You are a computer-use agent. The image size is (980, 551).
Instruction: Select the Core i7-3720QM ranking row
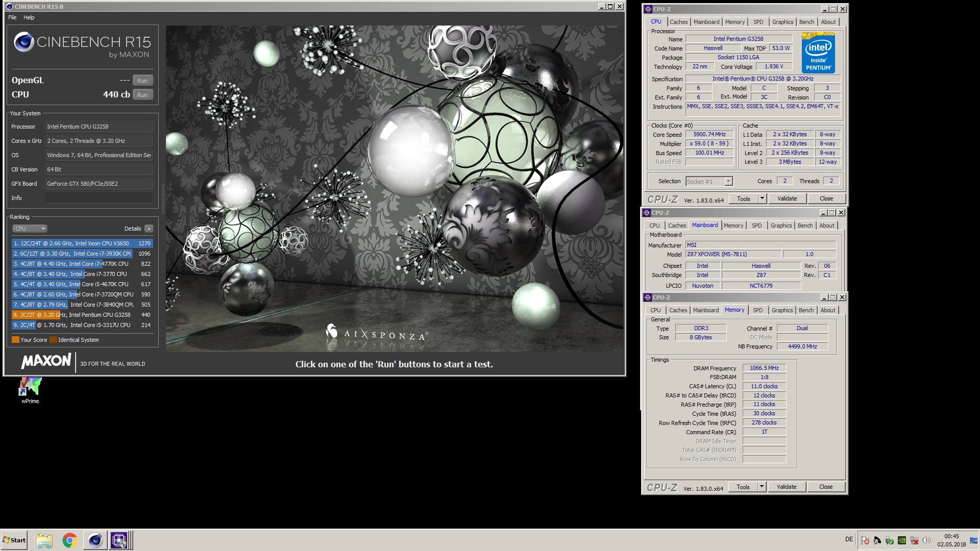pyautogui.click(x=82, y=294)
